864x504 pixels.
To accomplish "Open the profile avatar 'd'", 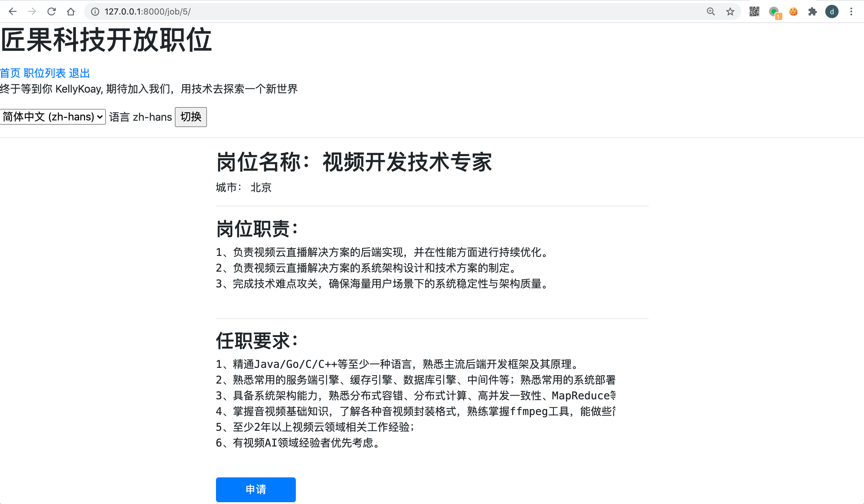I will 832,12.
